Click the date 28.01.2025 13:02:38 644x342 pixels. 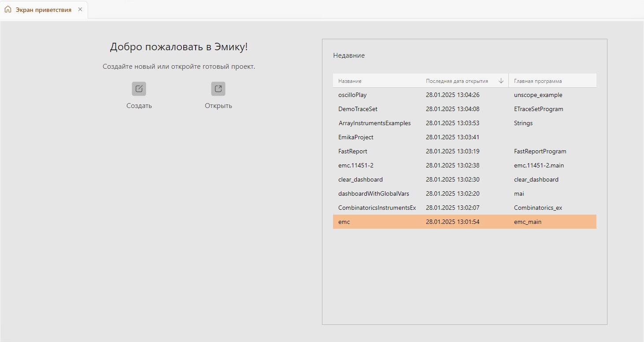453,165
